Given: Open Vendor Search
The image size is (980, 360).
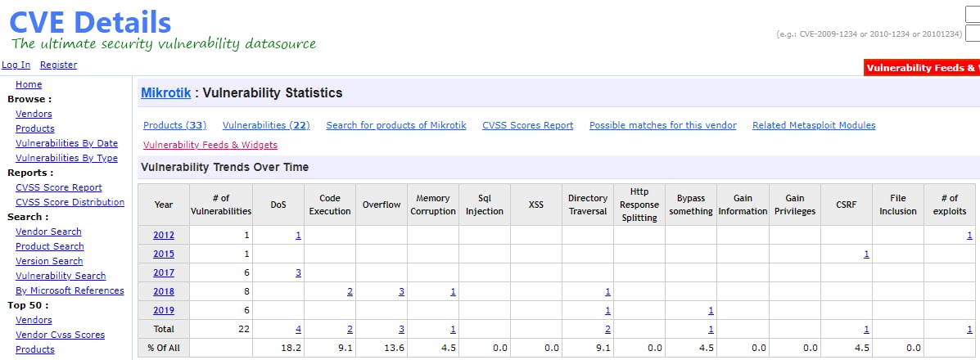Looking at the screenshot, I should coord(49,232).
